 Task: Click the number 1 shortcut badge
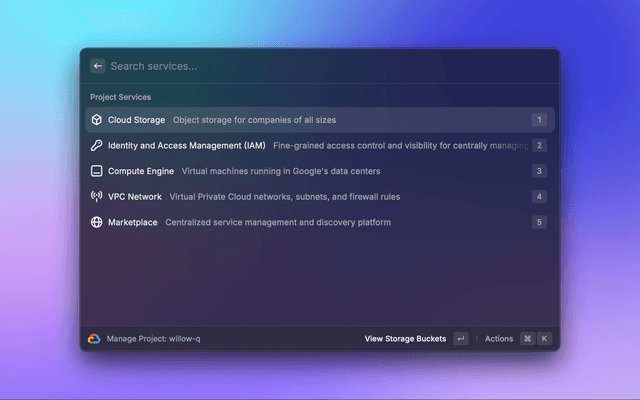539,120
